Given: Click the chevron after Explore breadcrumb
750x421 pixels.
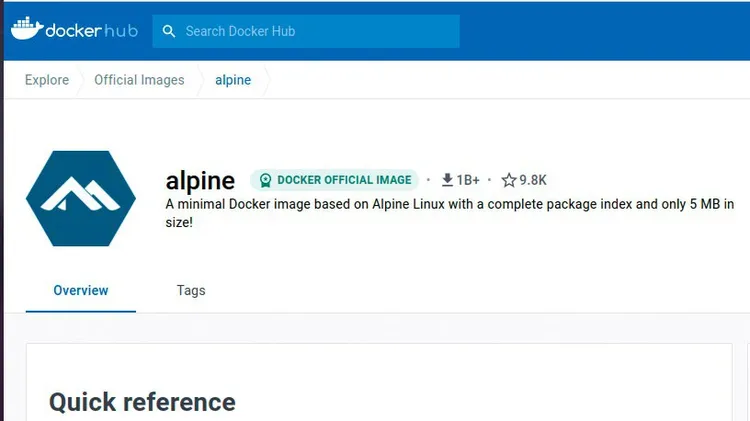Looking at the screenshot, I should [80, 80].
